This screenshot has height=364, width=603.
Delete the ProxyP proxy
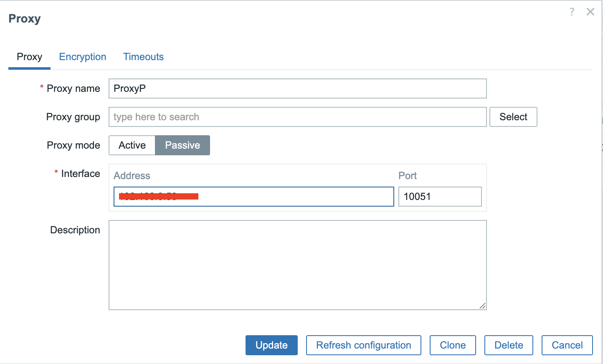[509, 345]
